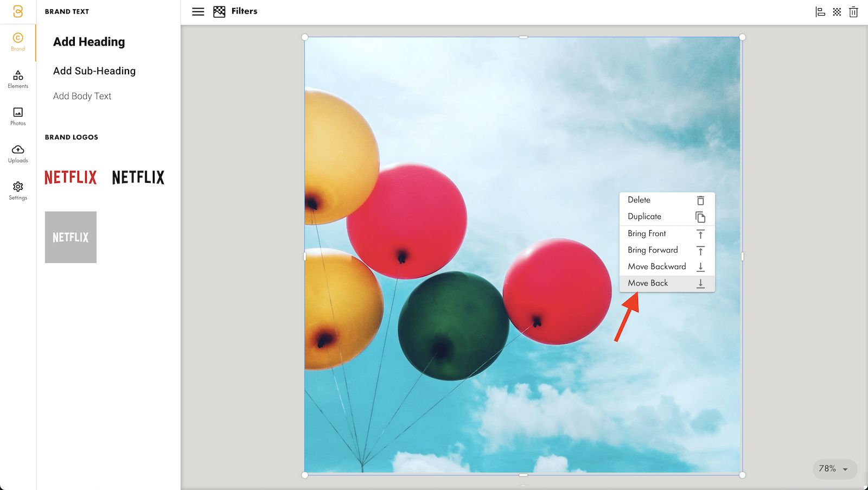Open the Filters option
Image resolution: width=868 pixels, height=490 pixels.
pos(236,11)
